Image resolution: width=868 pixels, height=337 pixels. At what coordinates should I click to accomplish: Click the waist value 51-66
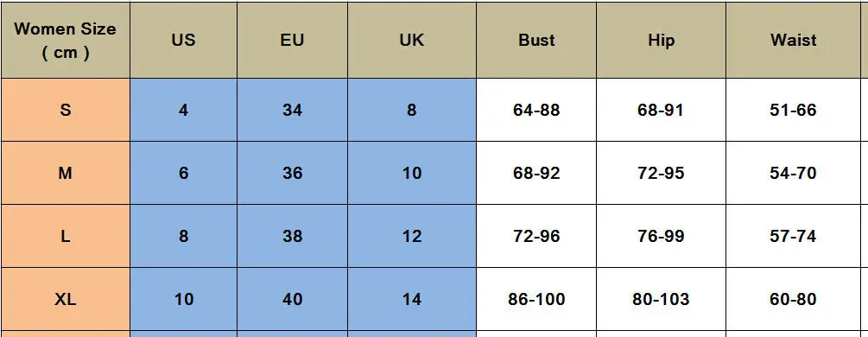[x=793, y=110]
